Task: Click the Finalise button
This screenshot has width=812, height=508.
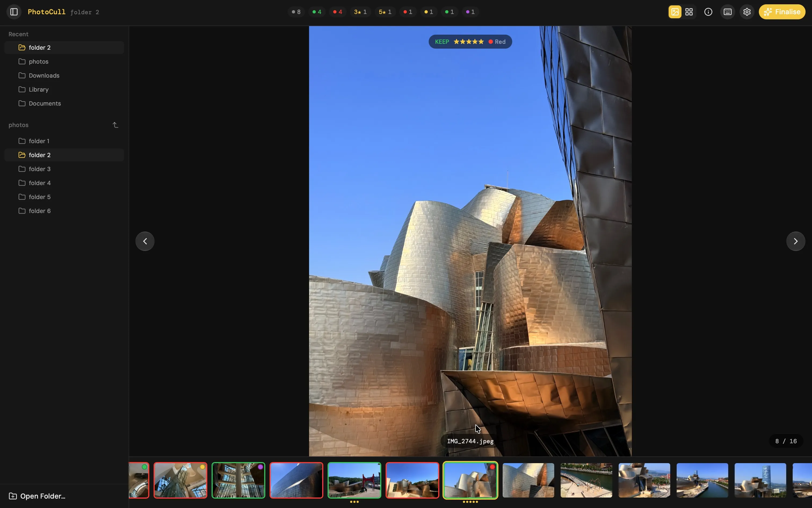Action: (782, 12)
